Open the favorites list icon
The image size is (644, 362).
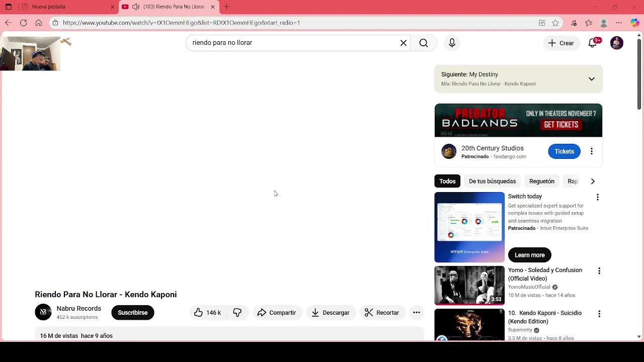click(x=589, y=23)
